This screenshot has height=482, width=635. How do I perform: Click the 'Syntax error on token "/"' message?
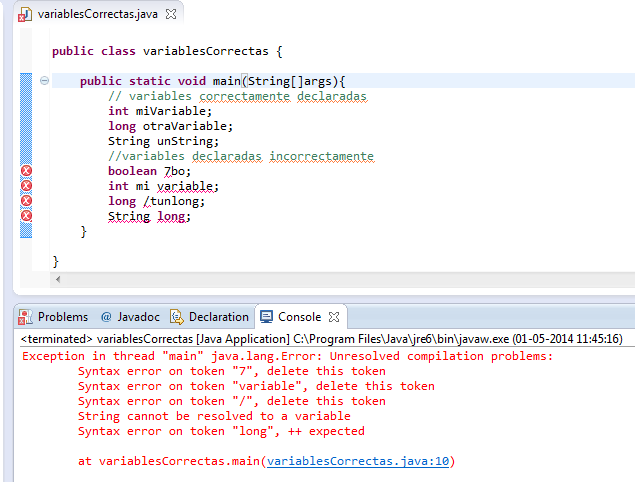point(232,401)
